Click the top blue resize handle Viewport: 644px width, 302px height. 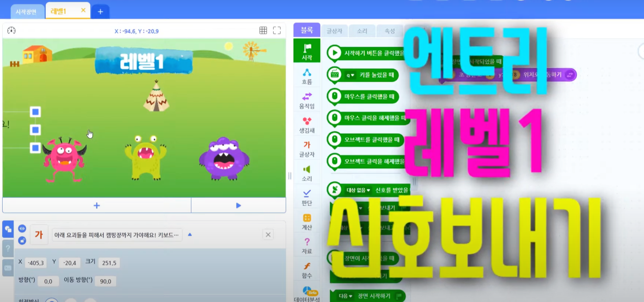click(35, 112)
